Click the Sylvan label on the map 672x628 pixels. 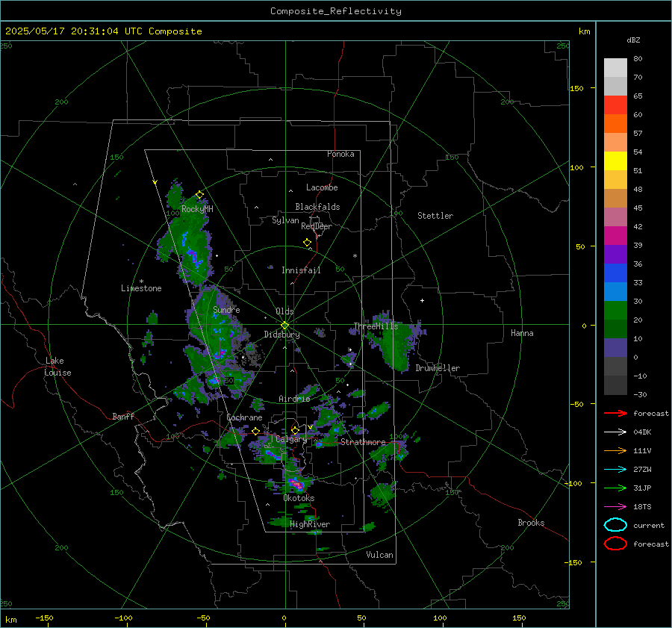tap(285, 220)
